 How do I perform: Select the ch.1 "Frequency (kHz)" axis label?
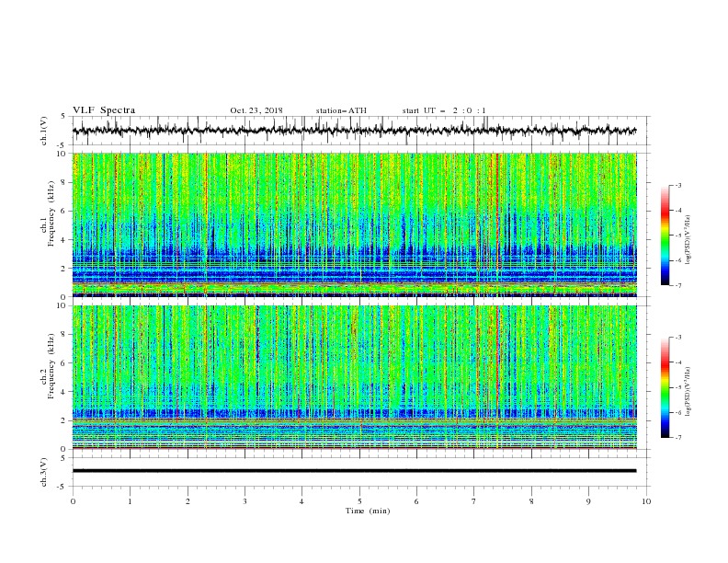coord(51,213)
